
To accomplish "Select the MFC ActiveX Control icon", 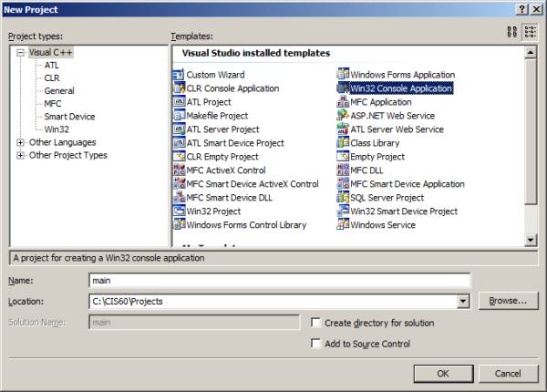I will click(x=179, y=170).
